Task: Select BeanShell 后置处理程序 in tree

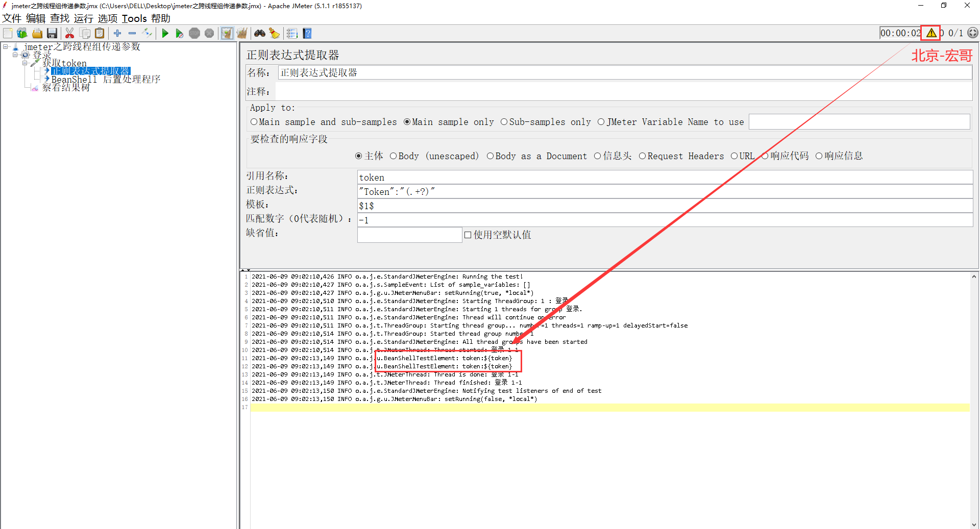Action: click(106, 80)
